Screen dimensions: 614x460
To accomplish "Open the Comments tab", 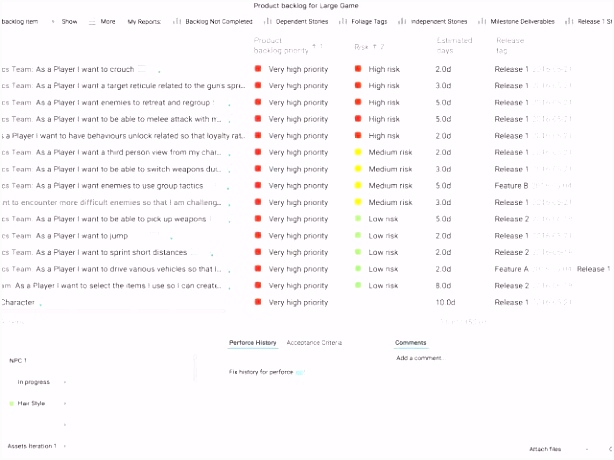I will (410, 343).
